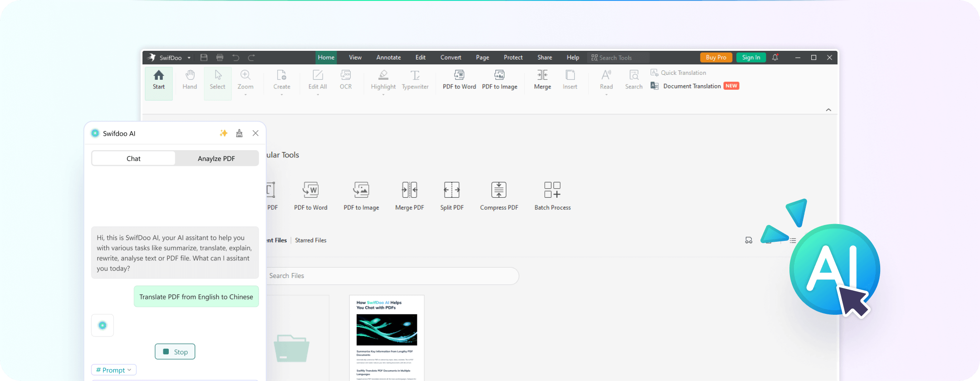The image size is (980, 381).
Task: Close the Swifdoo AI panel
Action: pos(255,133)
